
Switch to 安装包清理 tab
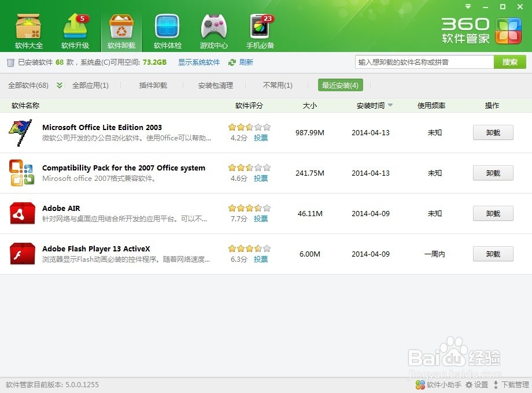[x=216, y=85]
